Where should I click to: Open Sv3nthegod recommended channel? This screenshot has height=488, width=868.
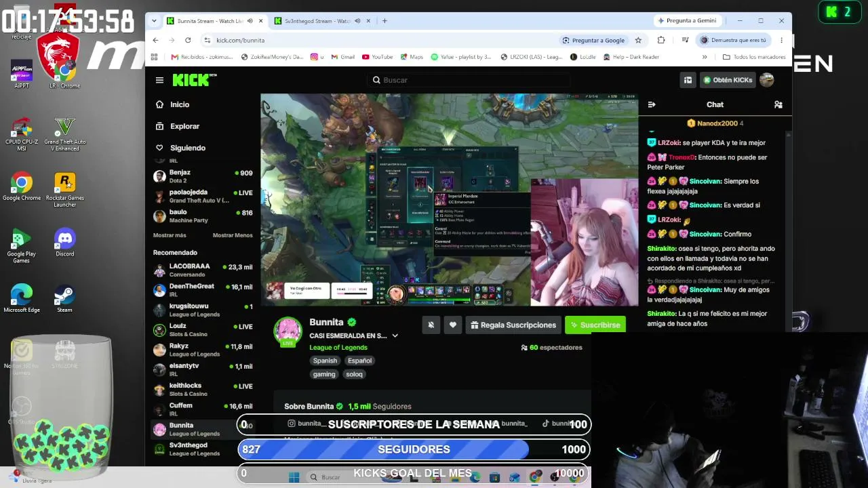tap(203, 449)
